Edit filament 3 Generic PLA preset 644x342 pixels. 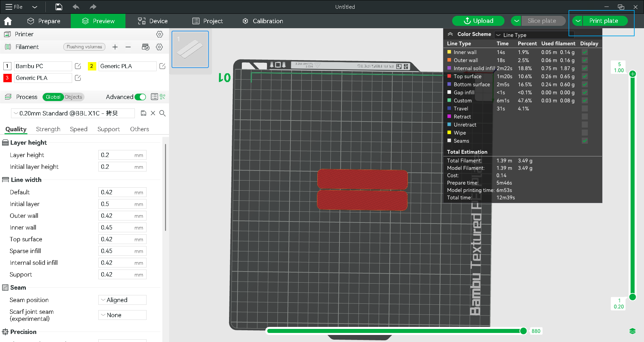click(78, 78)
